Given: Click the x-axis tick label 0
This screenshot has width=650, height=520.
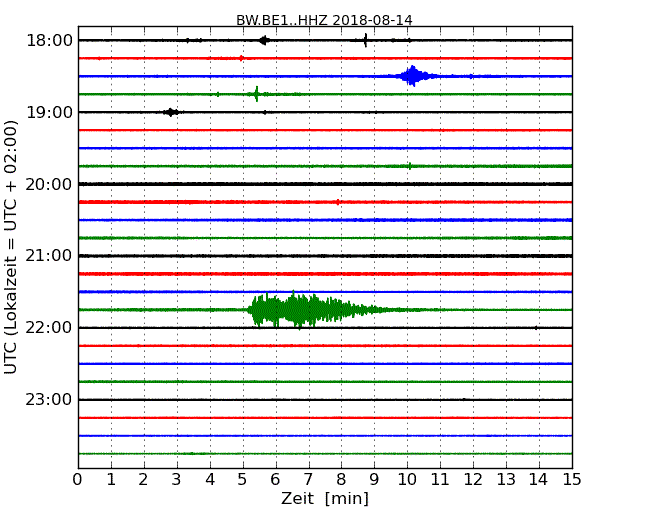Looking at the screenshot, I should point(78,480).
